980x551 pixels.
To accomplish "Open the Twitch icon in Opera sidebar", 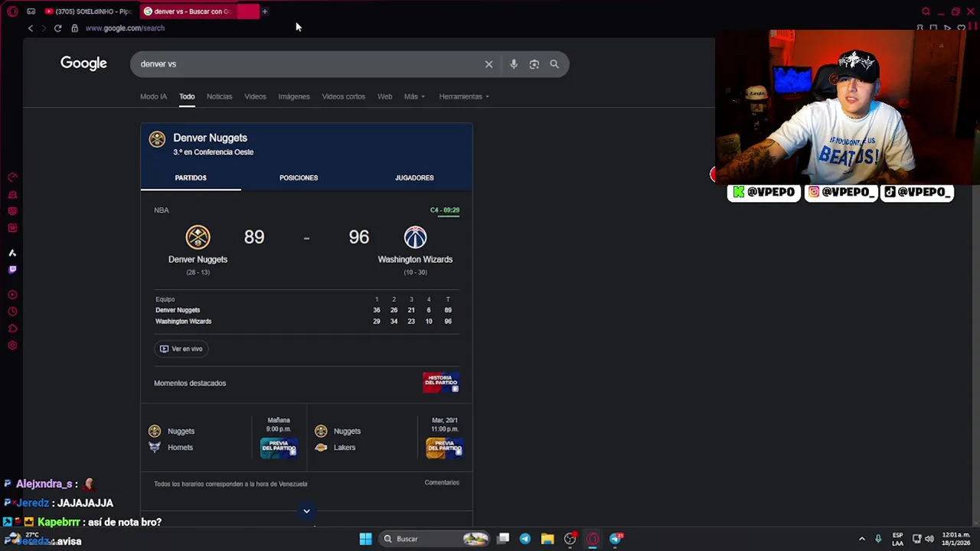I will tap(12, 269).
